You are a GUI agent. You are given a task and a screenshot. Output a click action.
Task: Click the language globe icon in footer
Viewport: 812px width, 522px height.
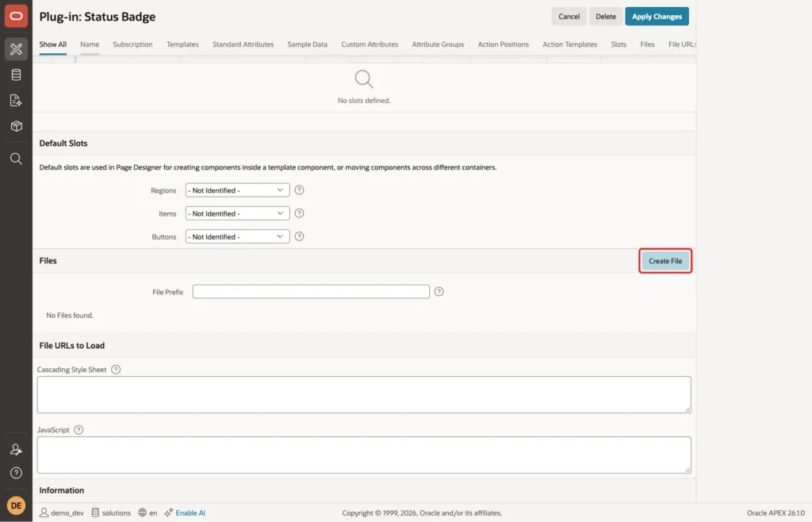tap(142, 512)
